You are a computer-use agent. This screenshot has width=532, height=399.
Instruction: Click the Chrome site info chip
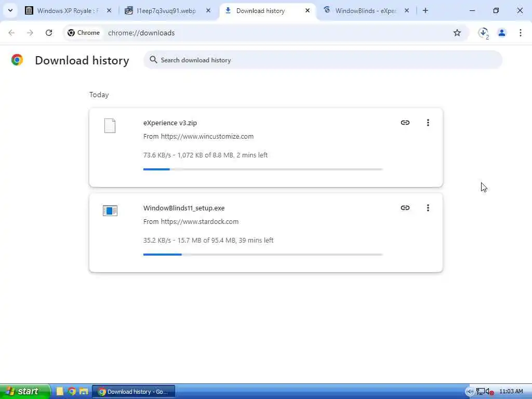84,33
